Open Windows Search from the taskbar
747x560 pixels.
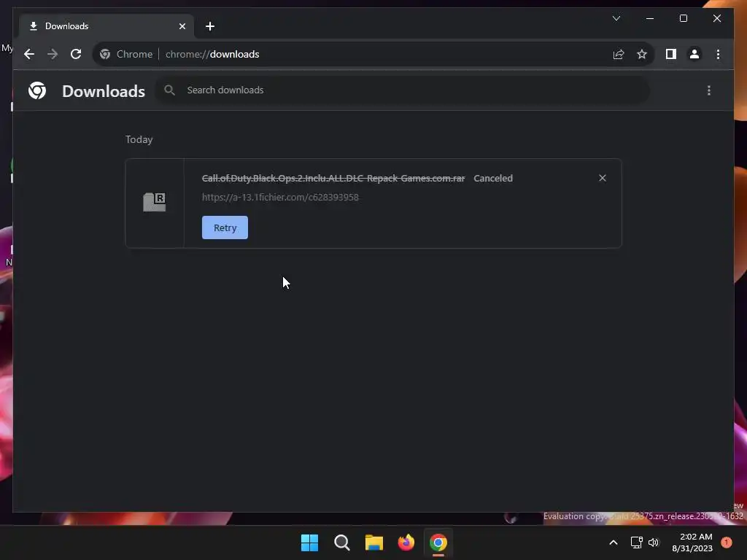pos(341,542)
